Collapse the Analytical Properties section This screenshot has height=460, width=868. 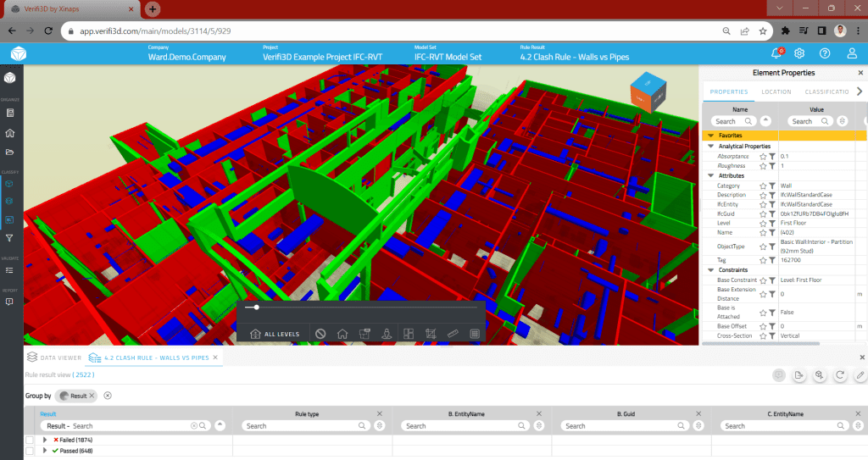click(x=711, y=147)
